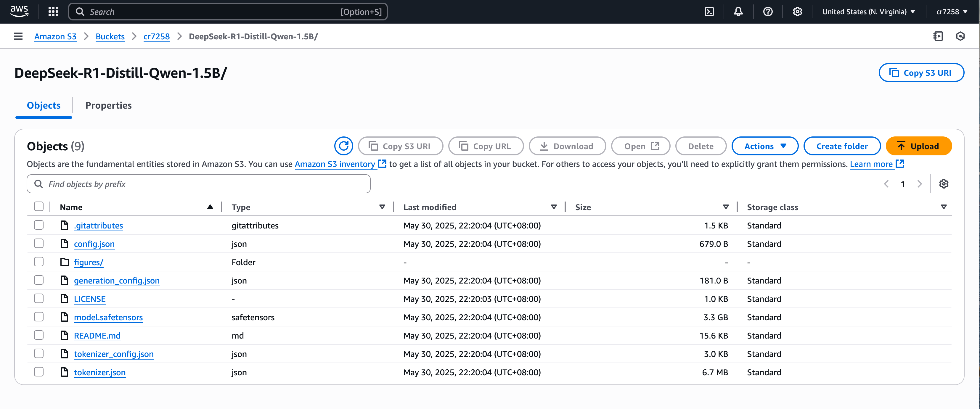
Task: Navigate to cr7258 bucket breadcrumb
Action: pyautogui.click(x=156, y=36)
